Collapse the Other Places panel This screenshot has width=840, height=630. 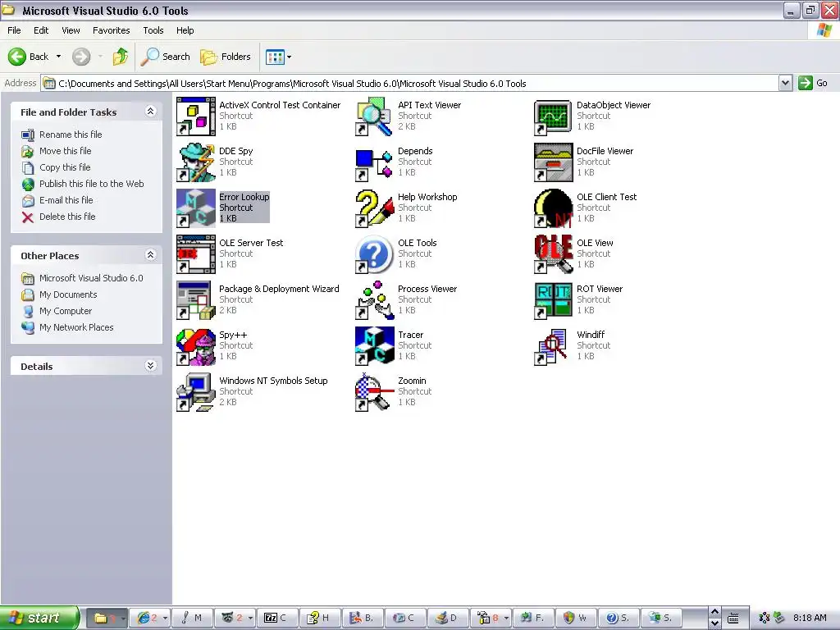(x=151, y=255)
